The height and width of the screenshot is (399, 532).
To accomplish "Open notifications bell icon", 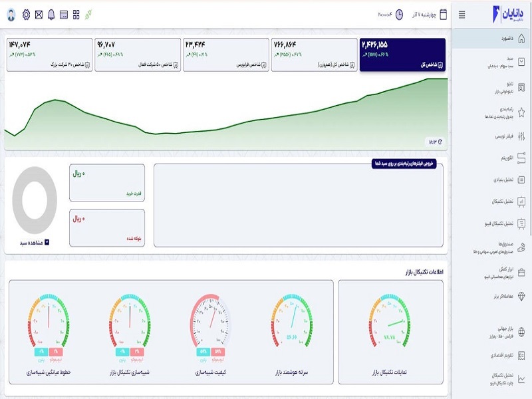I will click(51, 15).
